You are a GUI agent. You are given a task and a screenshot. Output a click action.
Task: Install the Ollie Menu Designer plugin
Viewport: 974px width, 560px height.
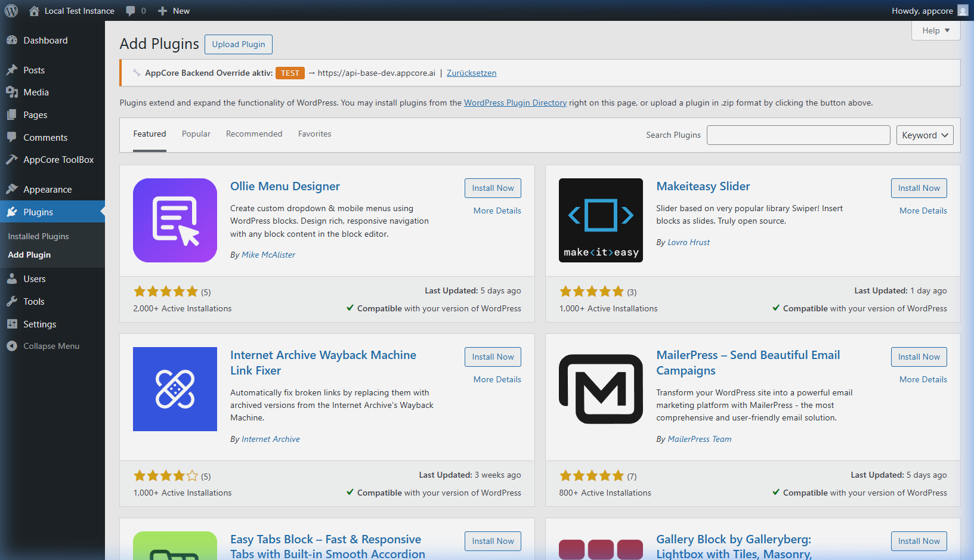coord(493,188)
